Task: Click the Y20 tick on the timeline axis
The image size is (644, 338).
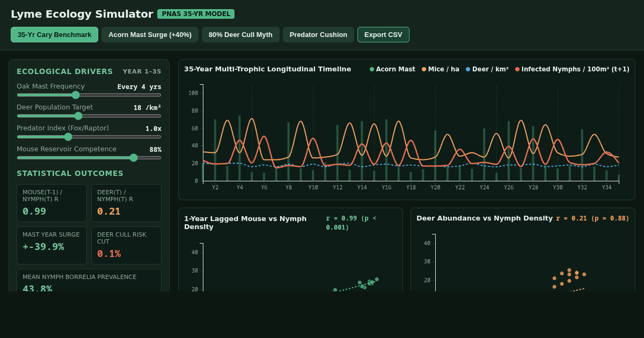Action: click(x=435, y=187)
